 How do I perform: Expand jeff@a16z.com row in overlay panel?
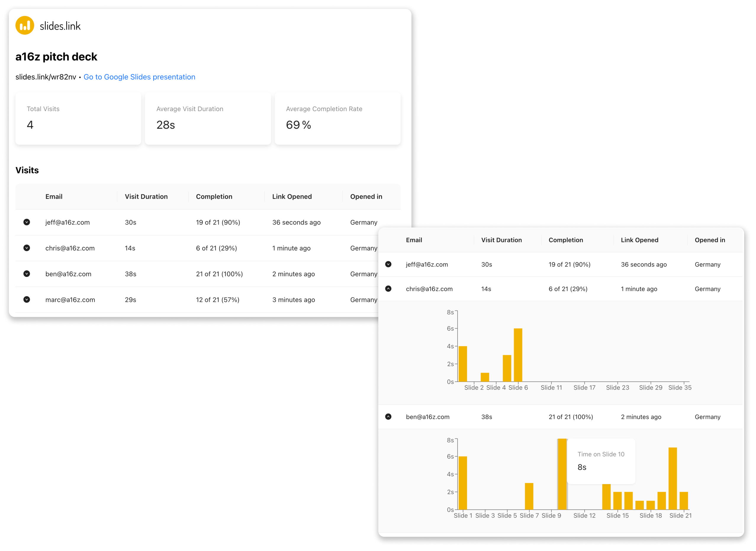(388, 264)
